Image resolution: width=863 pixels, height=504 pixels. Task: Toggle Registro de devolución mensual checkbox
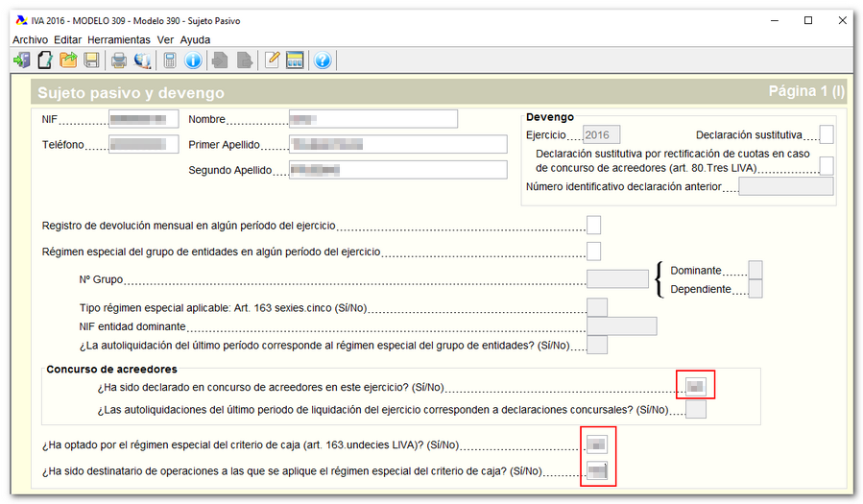(593, 225)
